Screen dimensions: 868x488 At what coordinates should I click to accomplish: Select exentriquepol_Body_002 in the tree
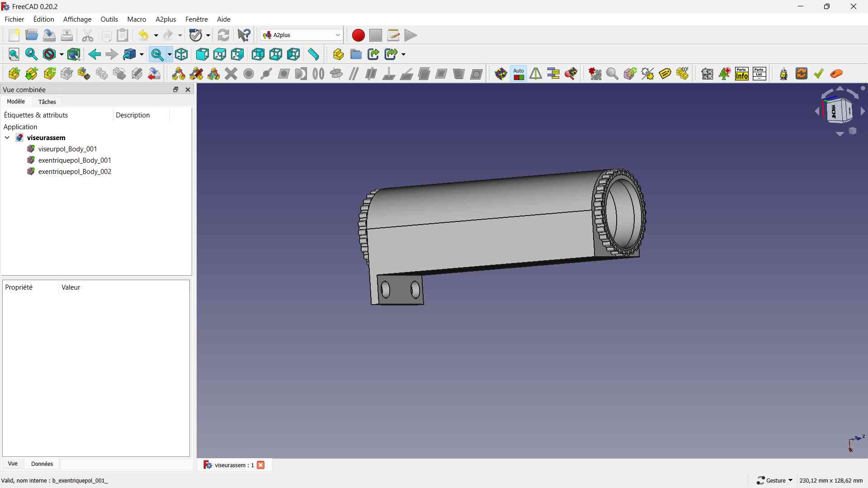(x=75, y=172)
